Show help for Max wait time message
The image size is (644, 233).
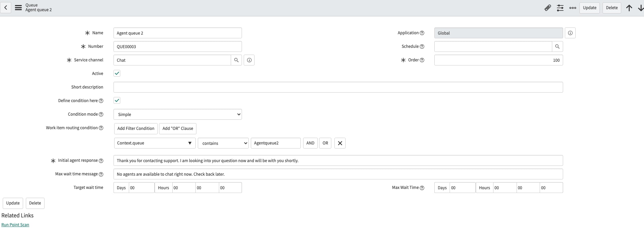tap(101, 174)
